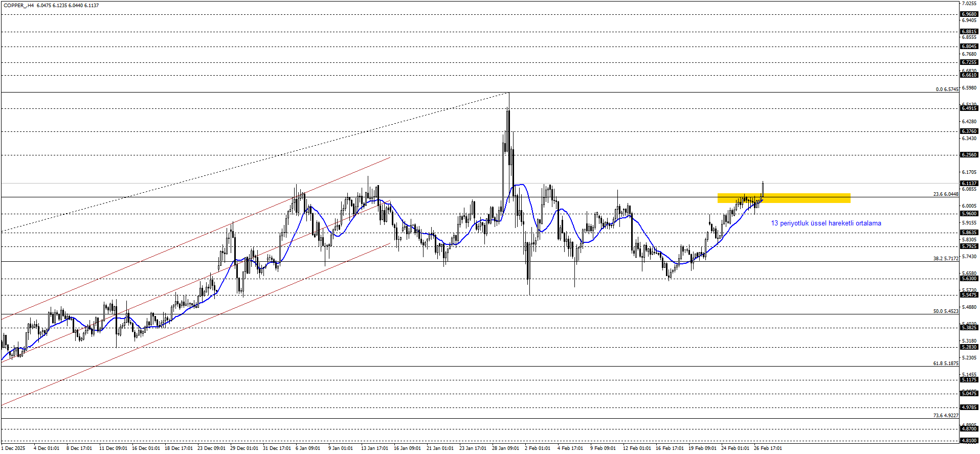
Task: Click the 5.9600 price level tag
Action: (969, 214)
